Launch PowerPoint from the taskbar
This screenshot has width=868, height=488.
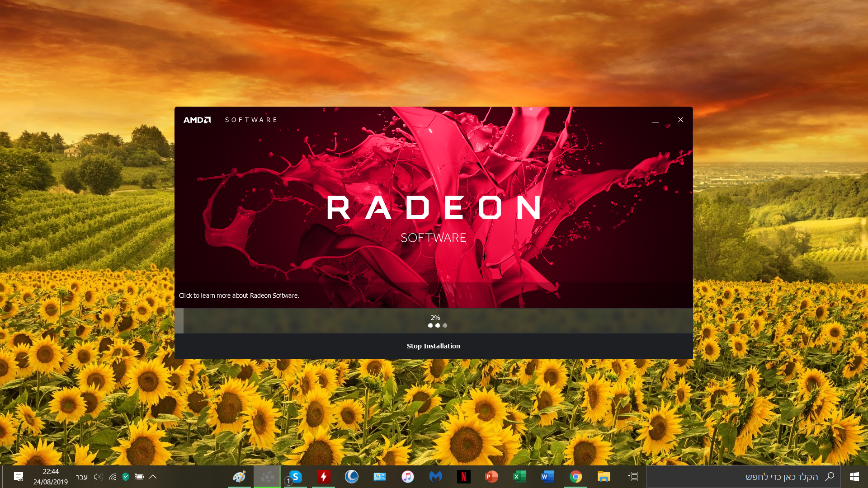pyautogui.click(x=491, y=477)
